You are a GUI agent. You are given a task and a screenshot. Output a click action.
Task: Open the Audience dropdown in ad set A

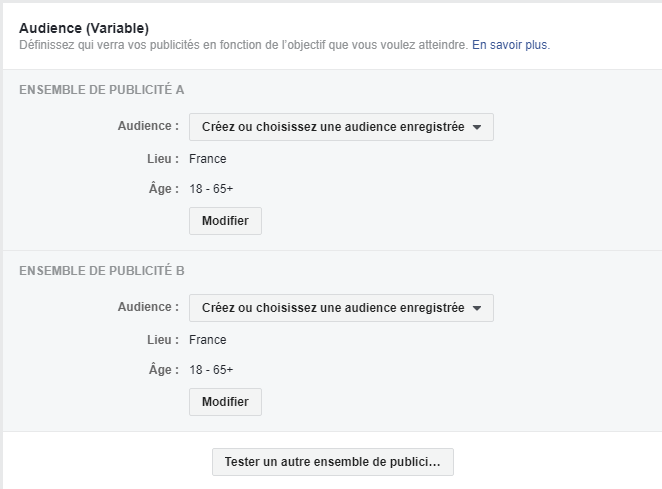(x=340, y=127)
